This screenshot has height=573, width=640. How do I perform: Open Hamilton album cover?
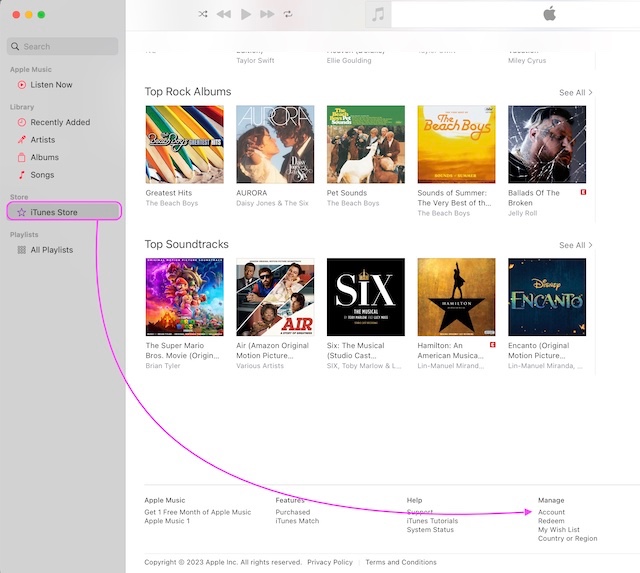coord(456,297)
